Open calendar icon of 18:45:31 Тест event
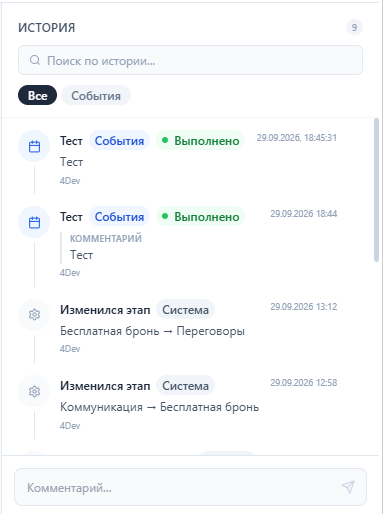The image size is (386, 514). (34, 146)
